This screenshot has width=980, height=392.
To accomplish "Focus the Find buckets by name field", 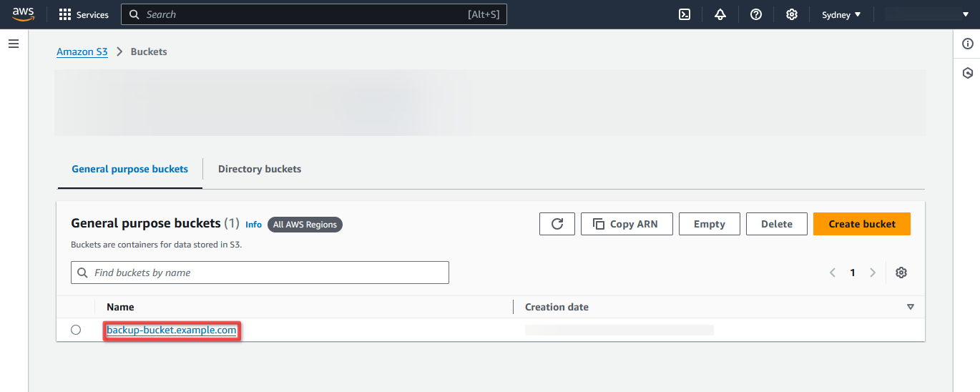I will [260, 273].
